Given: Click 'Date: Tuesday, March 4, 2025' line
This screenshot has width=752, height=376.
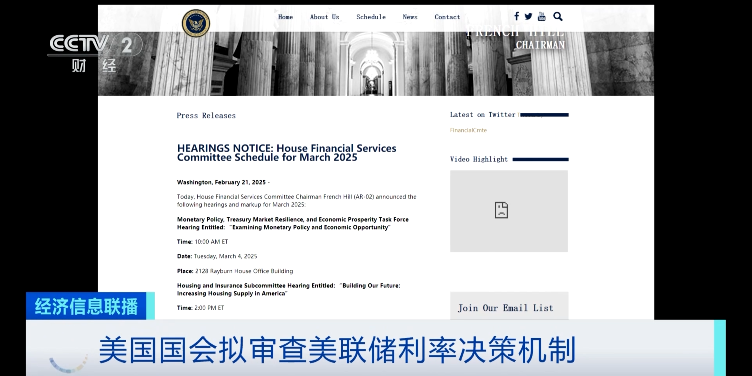Looking at the screenshot, I should [x=217, y=256].
